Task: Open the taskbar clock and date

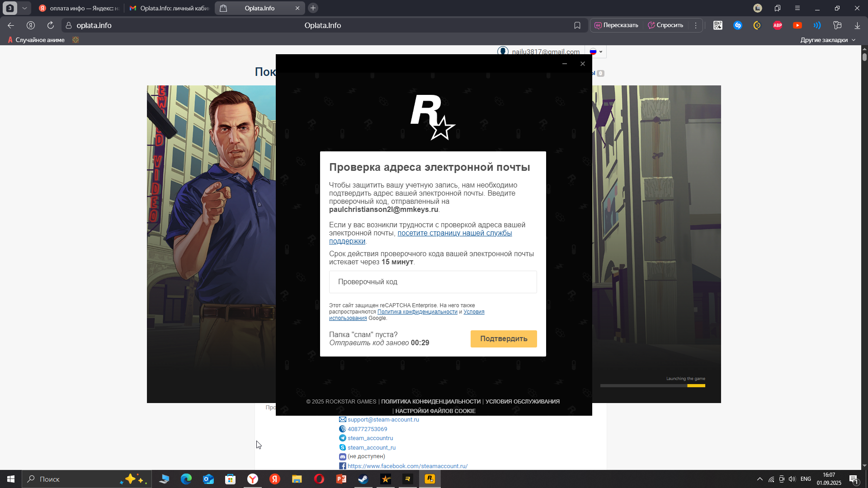Action: point(829,479)
